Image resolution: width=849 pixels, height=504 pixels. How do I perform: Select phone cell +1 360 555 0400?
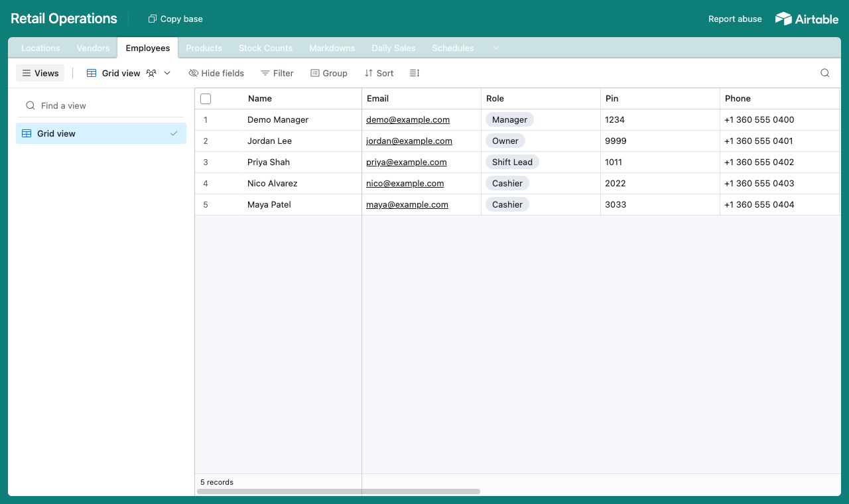point(780,120)
